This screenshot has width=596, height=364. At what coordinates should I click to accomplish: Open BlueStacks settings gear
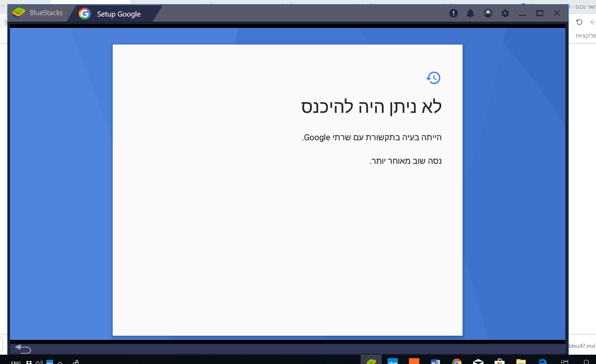pos(505,13)
